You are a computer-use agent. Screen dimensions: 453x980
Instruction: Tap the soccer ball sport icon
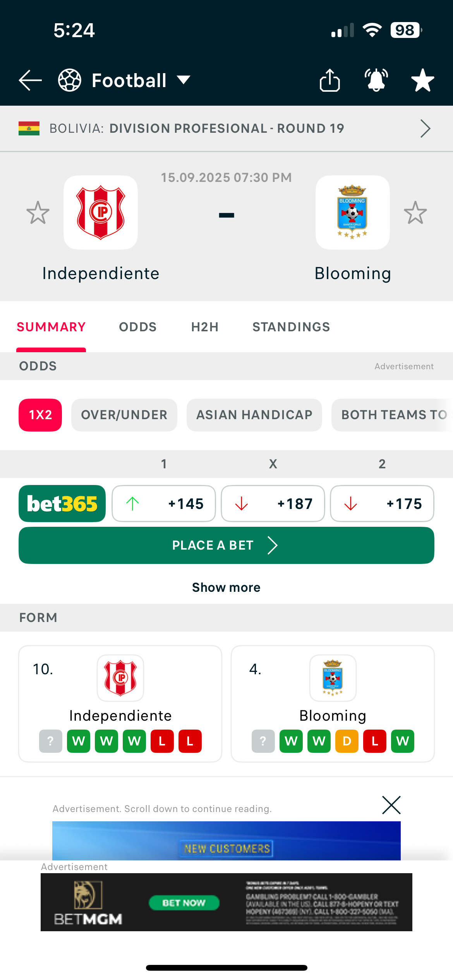coord(70,80)
